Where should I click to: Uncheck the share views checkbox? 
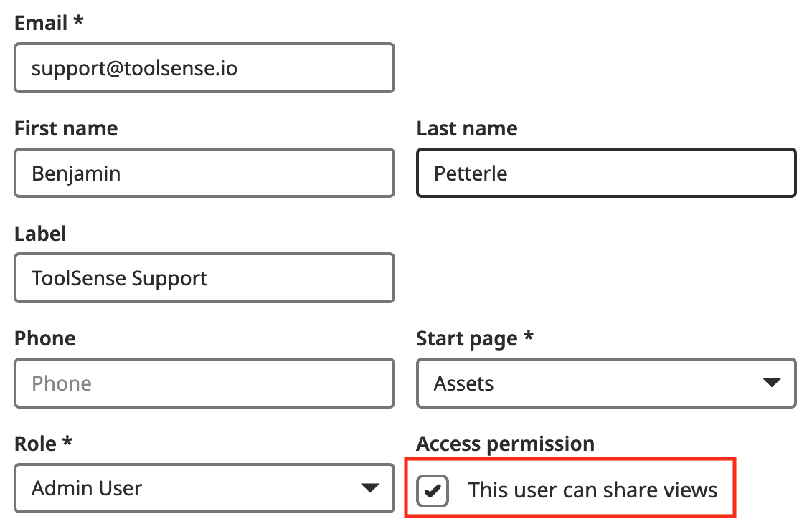point(433,491)
